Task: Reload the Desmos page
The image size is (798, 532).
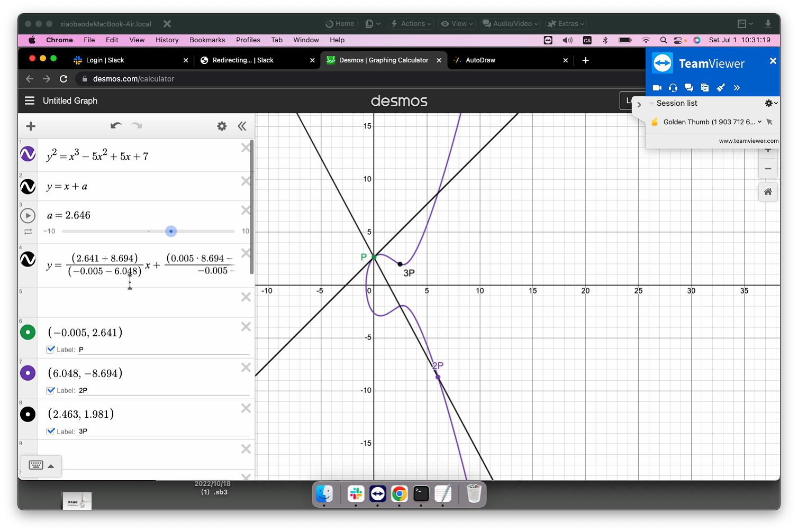Action: [x=64, y=79]
